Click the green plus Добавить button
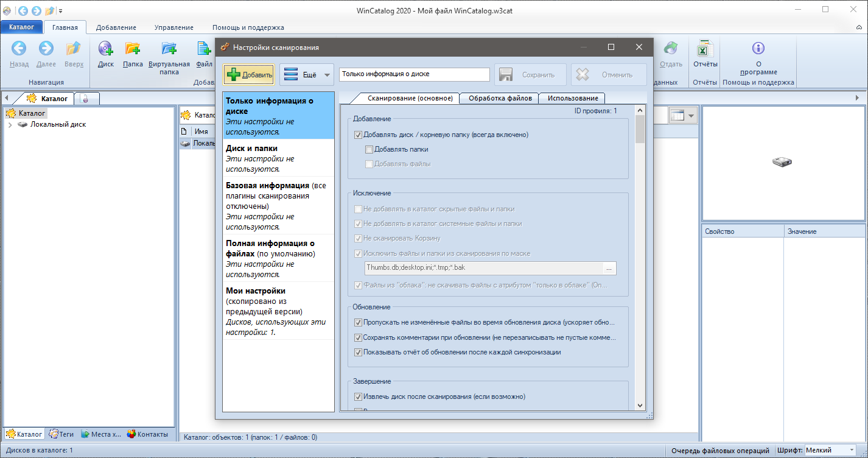The height and width of the screenshot is (458, 868). [250, 75]
